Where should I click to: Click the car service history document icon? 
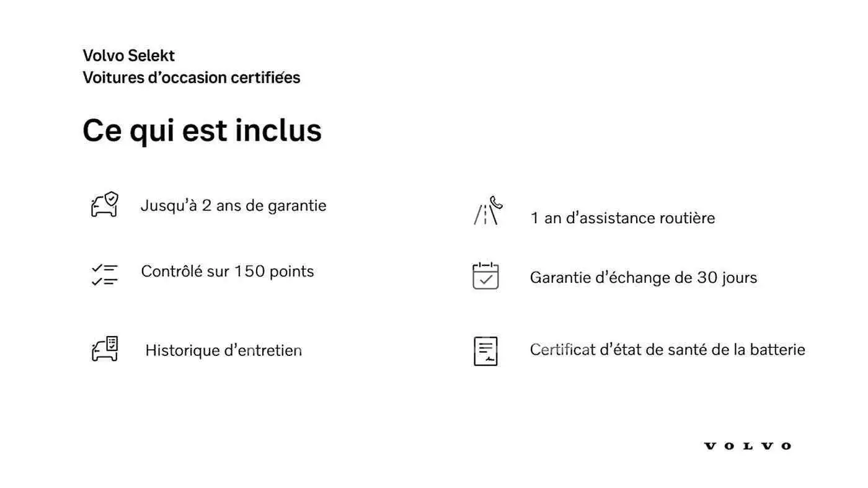coord(105,349)
